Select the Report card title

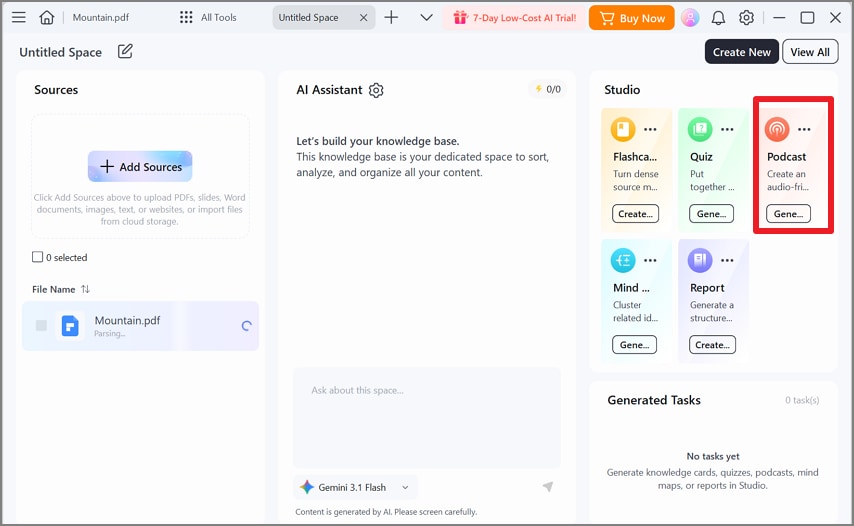pos(707,288)
